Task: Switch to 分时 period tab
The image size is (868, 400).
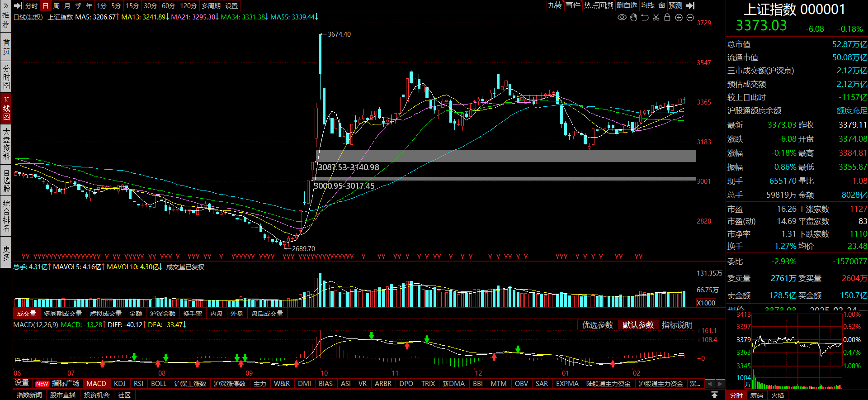Action: [31, 5]
